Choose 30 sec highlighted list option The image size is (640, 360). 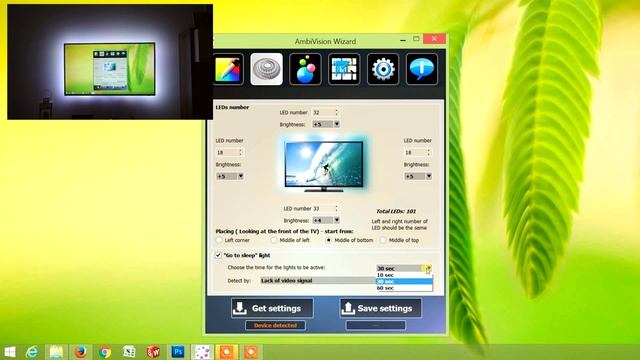404,282
